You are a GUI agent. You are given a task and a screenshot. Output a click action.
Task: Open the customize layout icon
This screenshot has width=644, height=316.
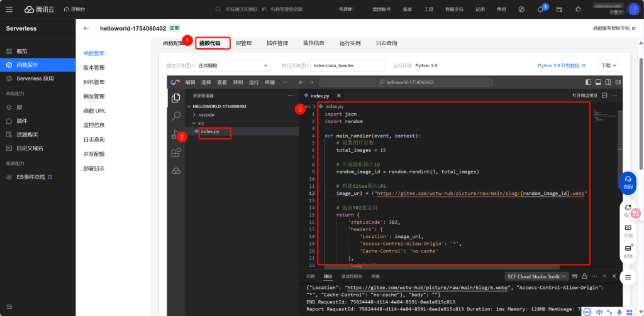click(618, 82)
